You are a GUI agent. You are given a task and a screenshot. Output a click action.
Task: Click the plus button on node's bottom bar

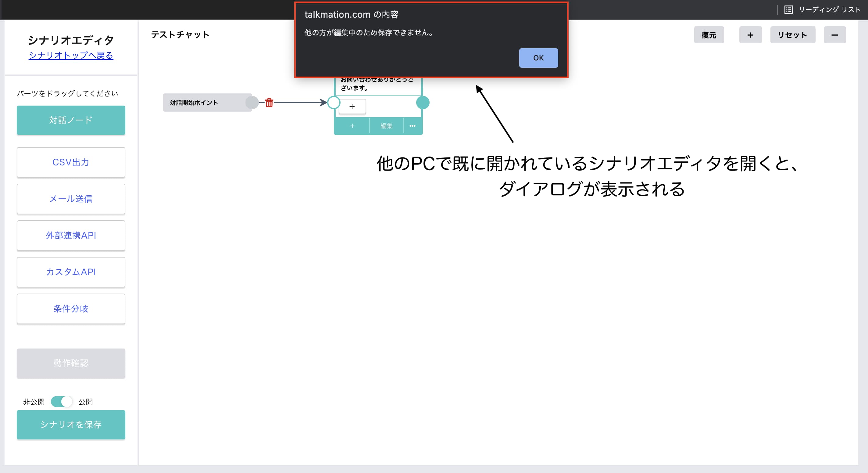tap(352, 126)
